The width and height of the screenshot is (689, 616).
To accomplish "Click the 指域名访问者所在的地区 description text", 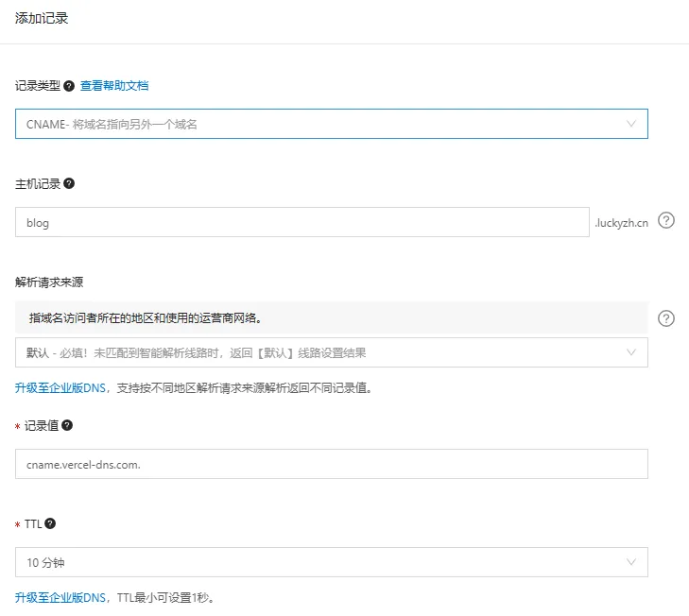I will point(145,317).
